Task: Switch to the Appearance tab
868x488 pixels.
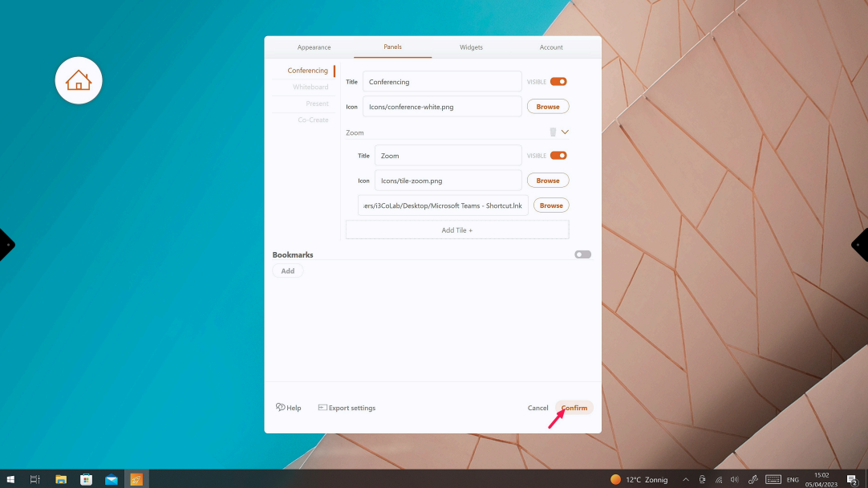Action: tap(314, 47)
